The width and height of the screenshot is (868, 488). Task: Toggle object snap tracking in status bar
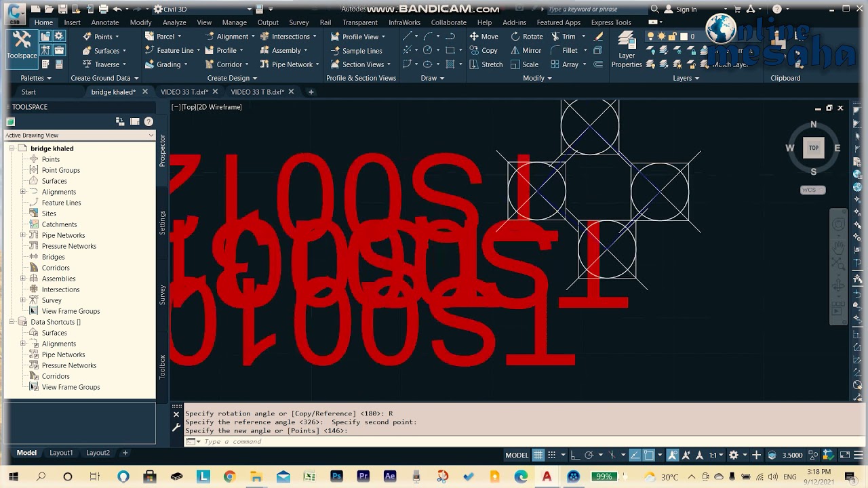coord(635,455)
